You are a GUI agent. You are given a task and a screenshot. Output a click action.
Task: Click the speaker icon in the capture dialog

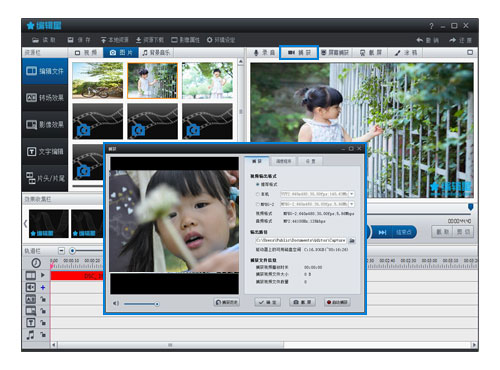tap(116, 303)
